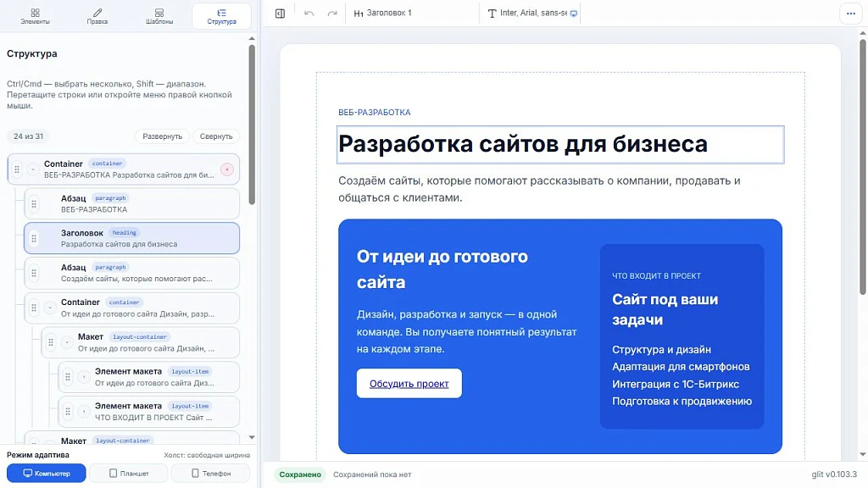Toggle the side panel layout icon
868x488 pixels.
click(x=280, y=14)
